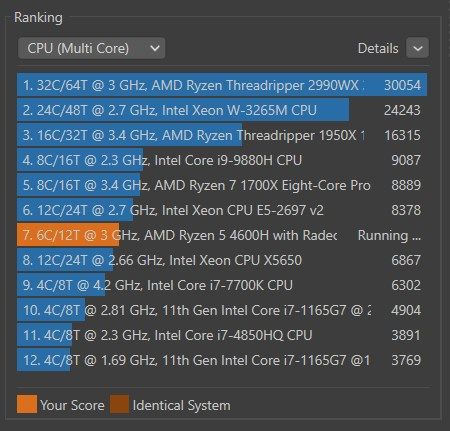
Task: Select the Threadripper 2990WX ranking entry
Action: tap(222, 85)
